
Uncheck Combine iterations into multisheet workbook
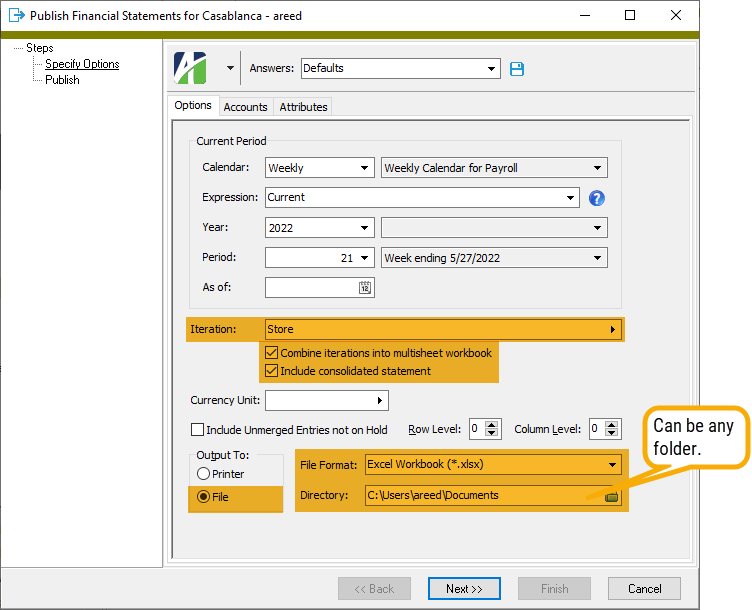(271, 353)
